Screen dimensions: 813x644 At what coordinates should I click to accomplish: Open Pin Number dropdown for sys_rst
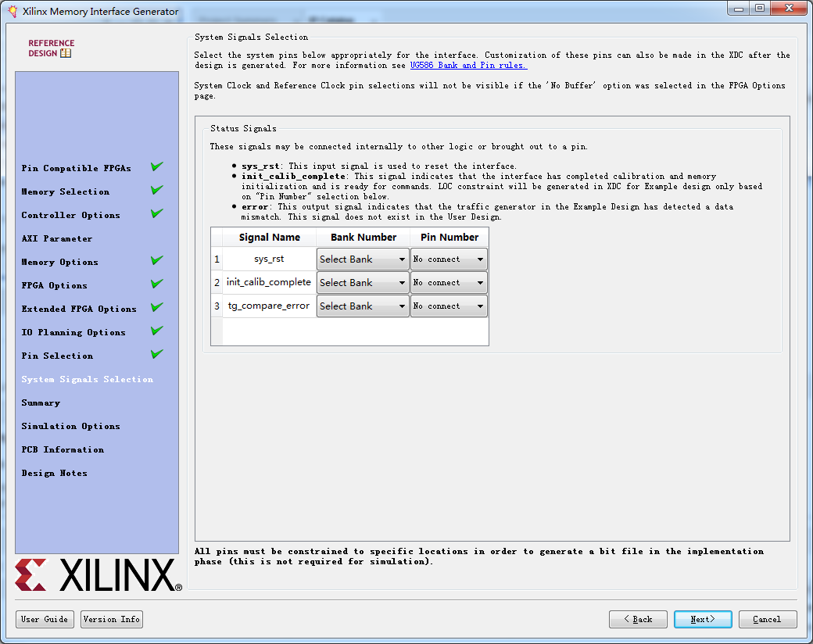[449, 259]
